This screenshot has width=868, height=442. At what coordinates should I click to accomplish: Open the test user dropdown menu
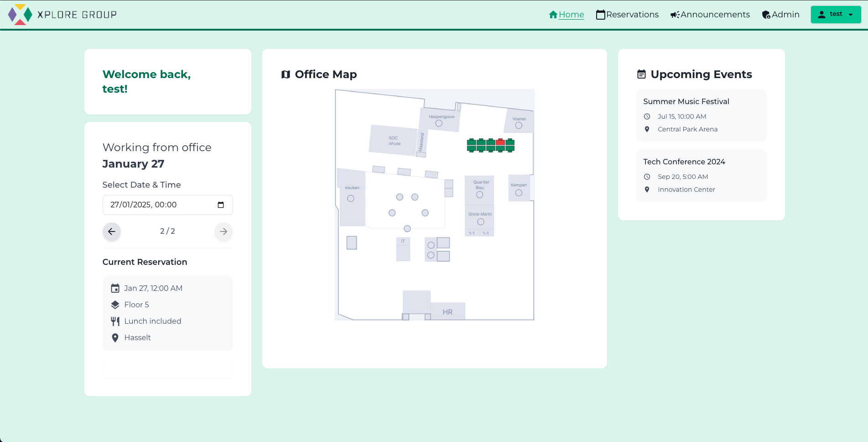pos(836,15)
